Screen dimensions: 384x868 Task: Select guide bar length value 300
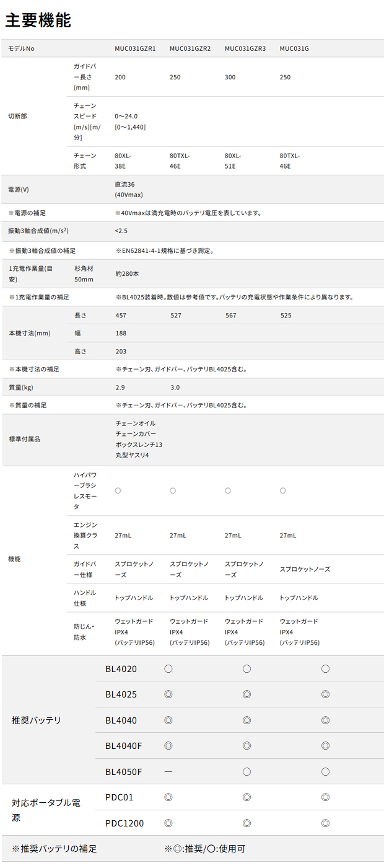click(x=230, y=77)
